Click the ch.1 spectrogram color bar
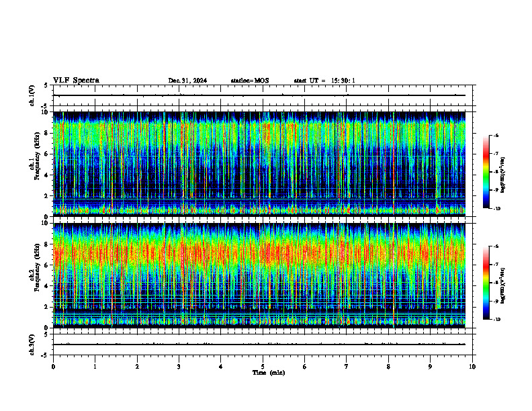The height and width of the screenshot is (411, 532). (486, 172)
